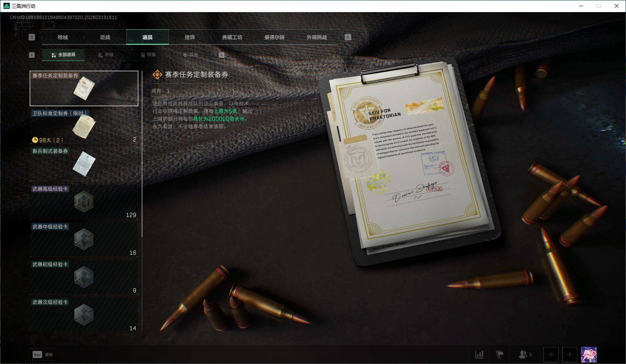Open the 挂饰 tab

click(190, 37)
